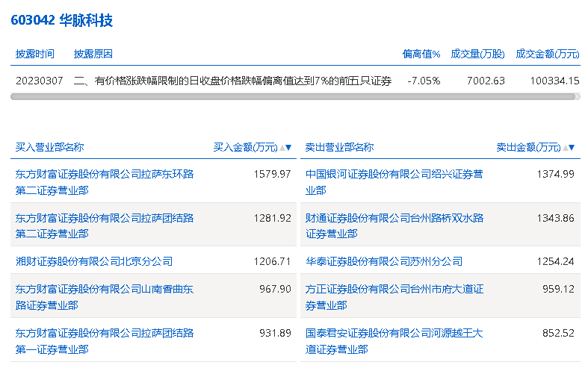Viewport: 588px width, 368px height.
Task: Open 方正证券台州市府大道证券营业部 link
Action: coord(394,297)
